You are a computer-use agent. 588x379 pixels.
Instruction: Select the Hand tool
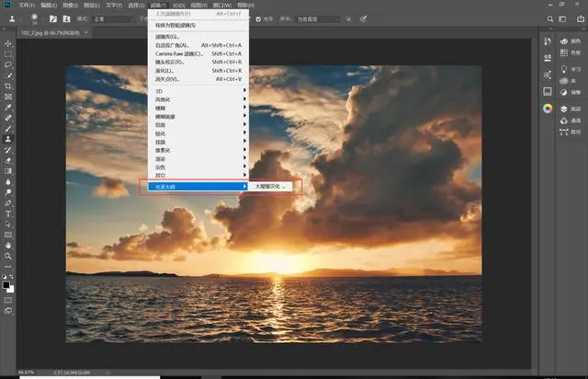[8, 246]
